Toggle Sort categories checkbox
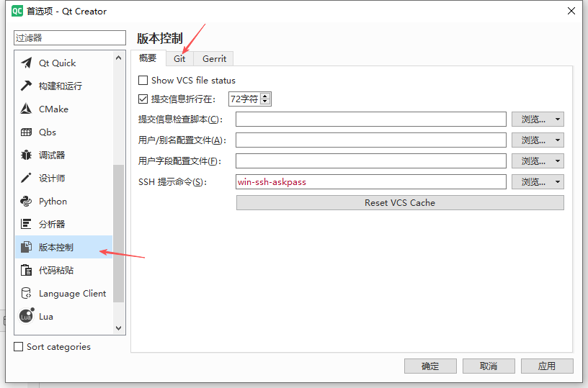The height and width of the screenshot is (388, 588). click(19, 346)
